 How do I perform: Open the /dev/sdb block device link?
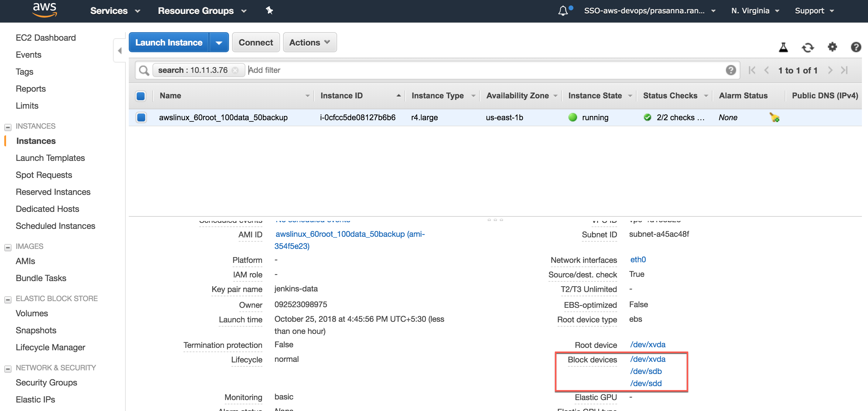[x=646, y=371]
